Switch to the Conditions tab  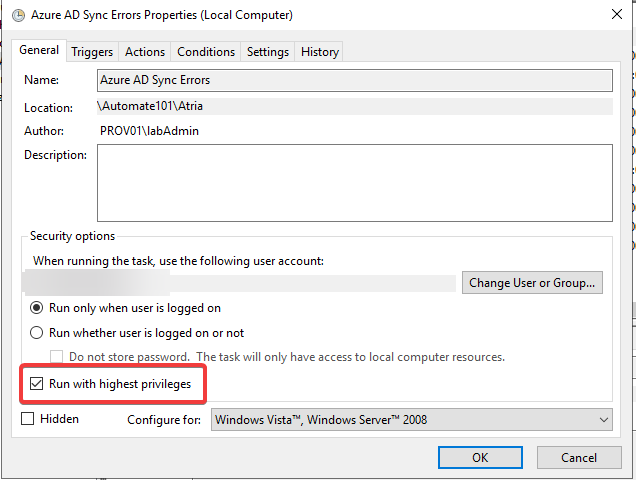point(206,52)
